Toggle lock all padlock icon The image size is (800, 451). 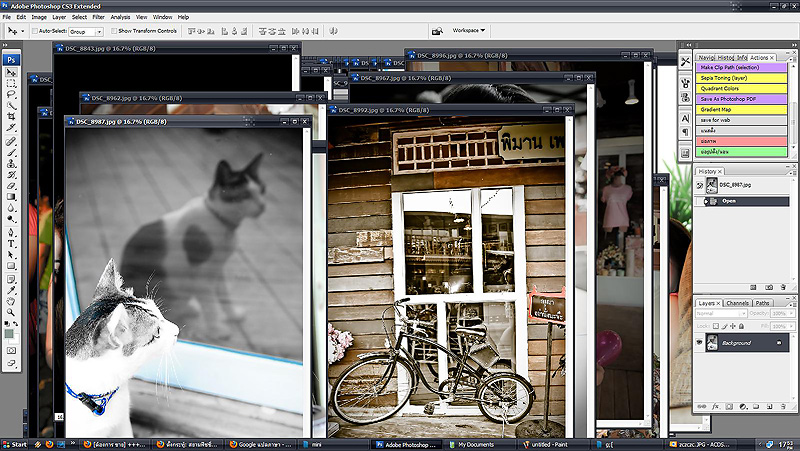[x=741, y=326]
